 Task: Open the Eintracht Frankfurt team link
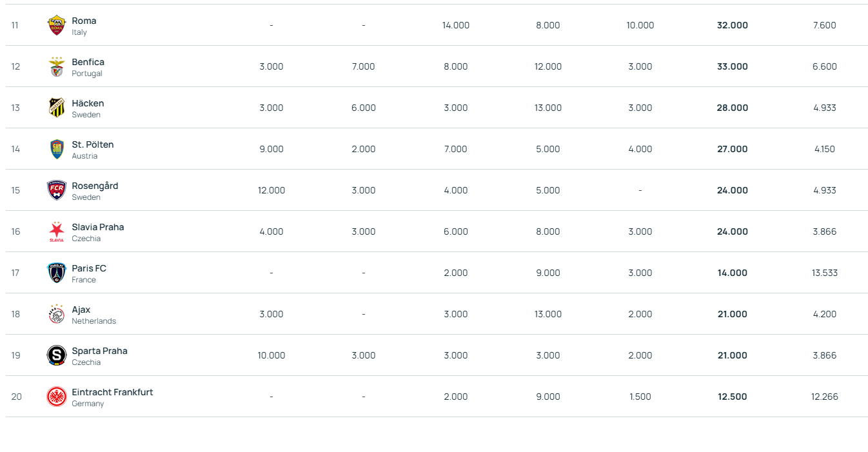112,392
